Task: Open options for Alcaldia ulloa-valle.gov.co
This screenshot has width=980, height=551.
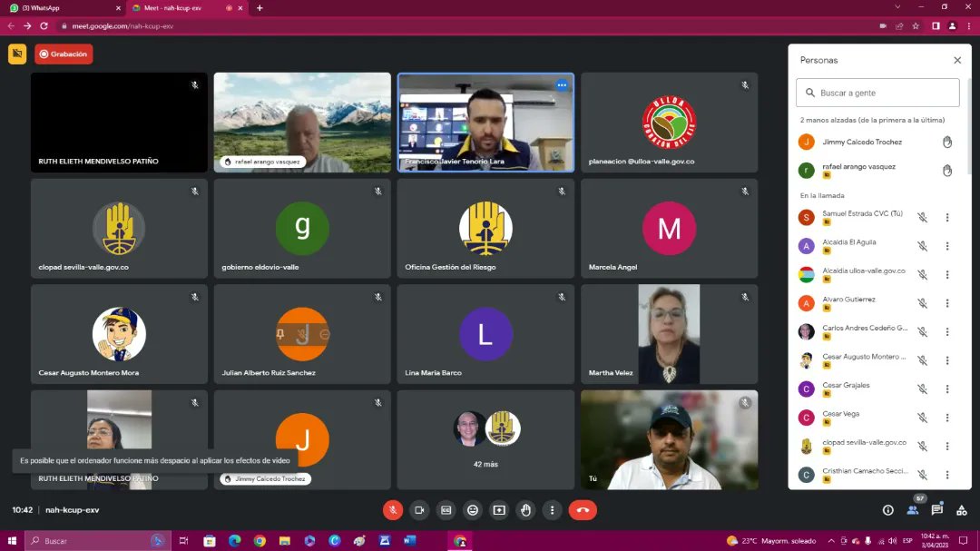Action: click(x=946, y=274)
